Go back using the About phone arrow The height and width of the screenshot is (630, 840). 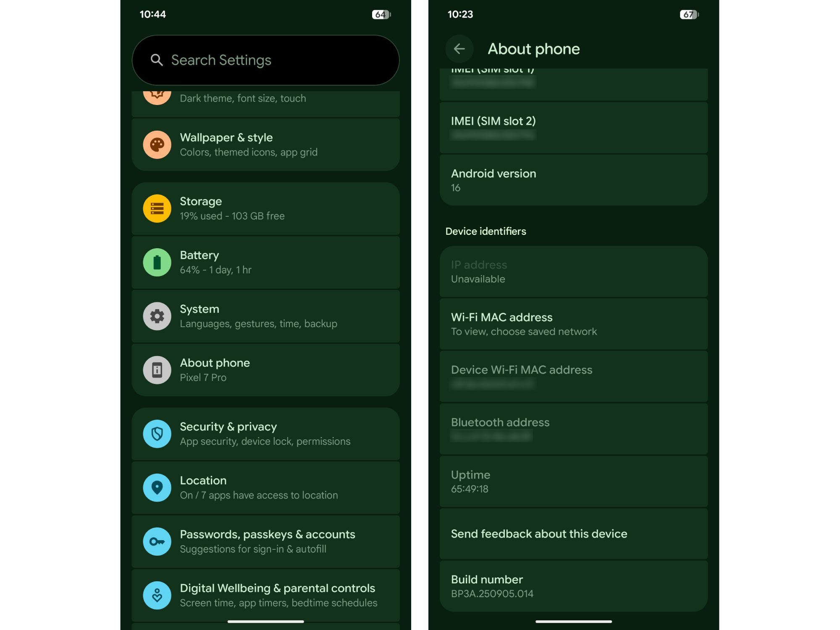pyautogui.click(x=459, y=49)
